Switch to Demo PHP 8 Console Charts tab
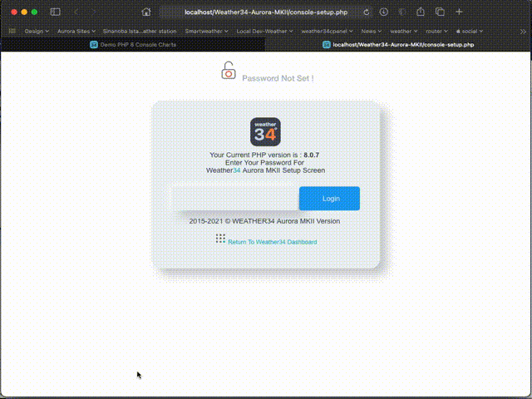The width and height of the screenshot is (532, 399). 133,44
